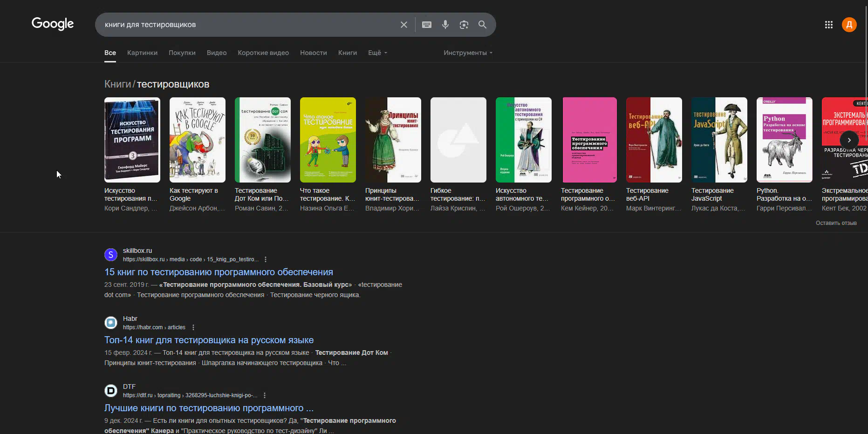Click 'Как тестируют в Google' title text
The width and height of the screenshot is (868, 434).
[194, 195]
